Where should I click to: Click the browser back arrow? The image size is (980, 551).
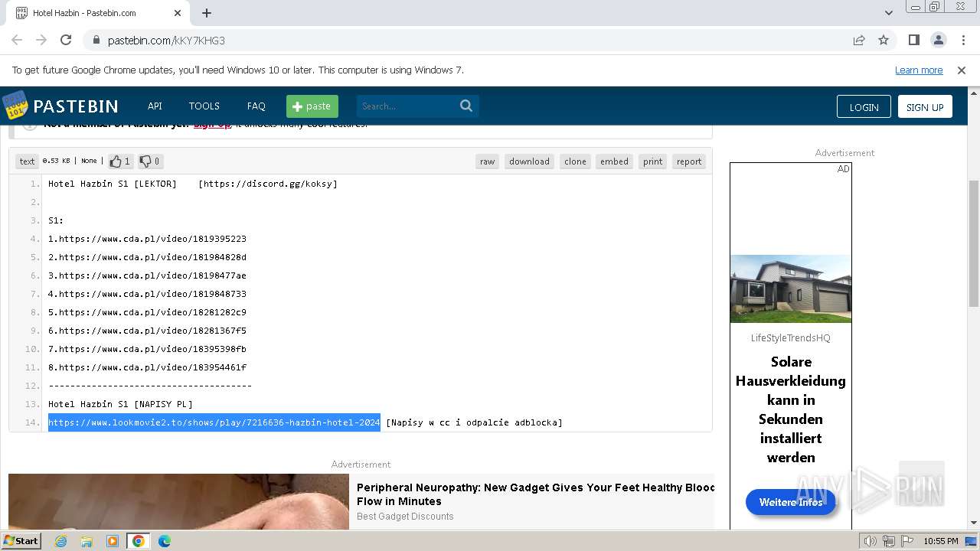(17, 40)
